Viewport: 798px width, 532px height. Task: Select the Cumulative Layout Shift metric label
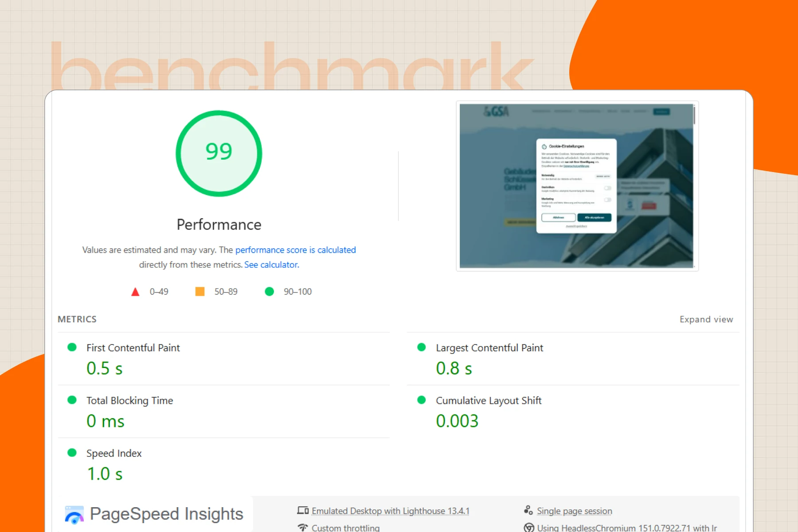(x=489, y=401)
